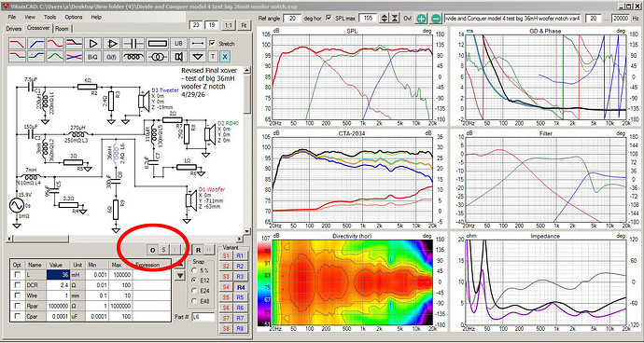This screenshot has height=343, width=644.
Task: Toggle the Stretch checkbox
Action: point(212,43)
